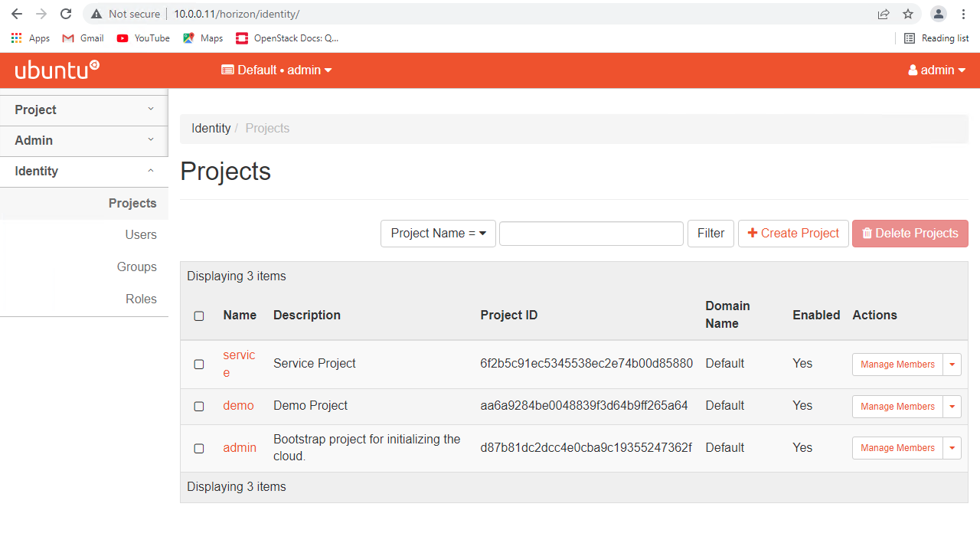Tick the checkbox for service project
This screenshot has height=556, width=980.
coord(199,365)
